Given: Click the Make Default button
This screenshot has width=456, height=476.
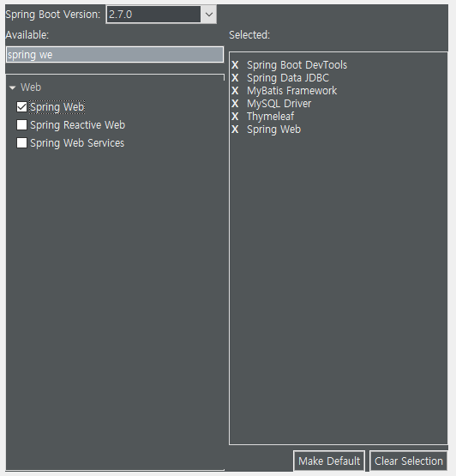Looking at the screenshot, I should tap(329, 461).
